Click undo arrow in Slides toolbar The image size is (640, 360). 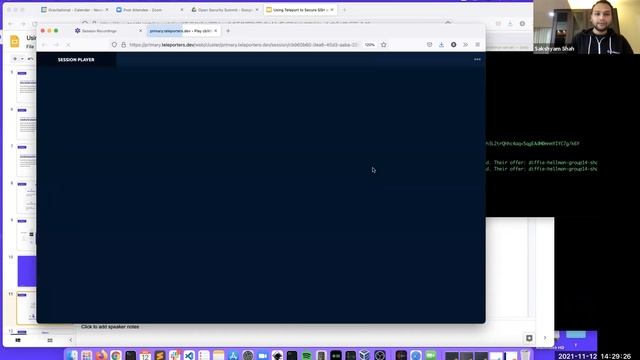(30, 59)
